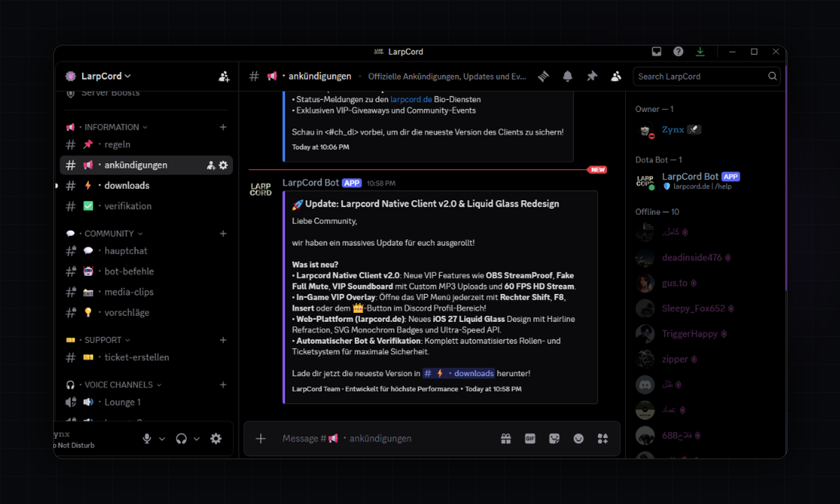Viewport: 840px width, 504px height.
Task: Click the Server Boosts row at sidebar top
Action: click(111, 93)
